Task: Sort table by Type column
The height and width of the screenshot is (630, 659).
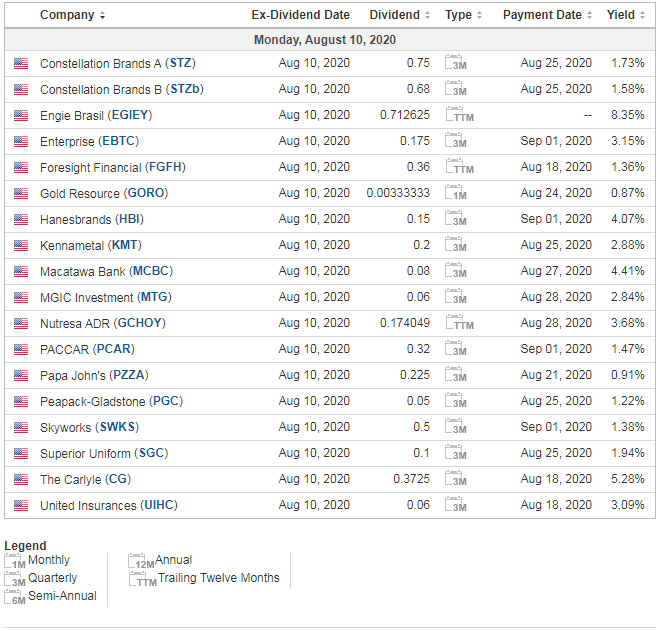Action: 463,15
